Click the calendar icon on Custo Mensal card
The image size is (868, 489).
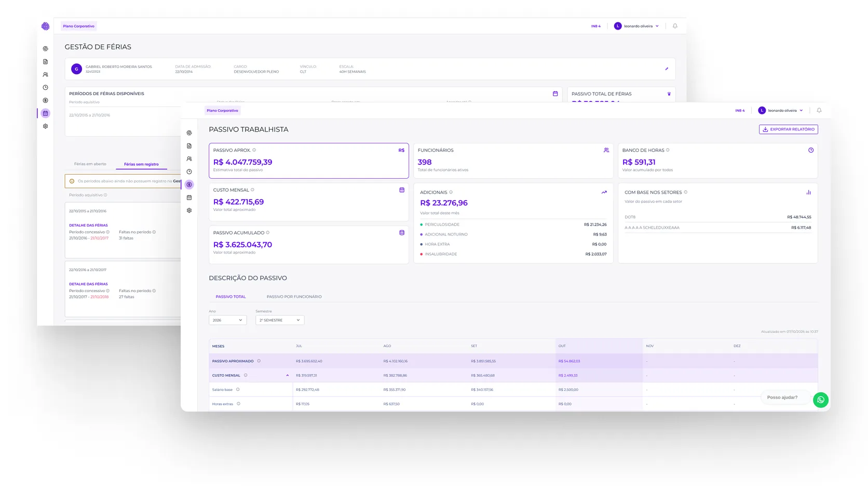402,190
